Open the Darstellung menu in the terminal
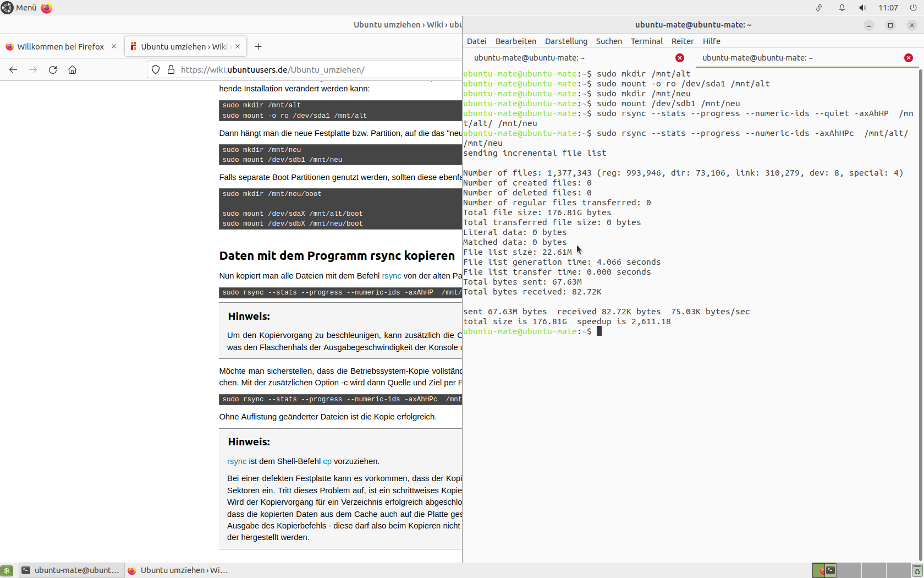The width and height of the screenshot is (924, 578). (x=566, y=41)
